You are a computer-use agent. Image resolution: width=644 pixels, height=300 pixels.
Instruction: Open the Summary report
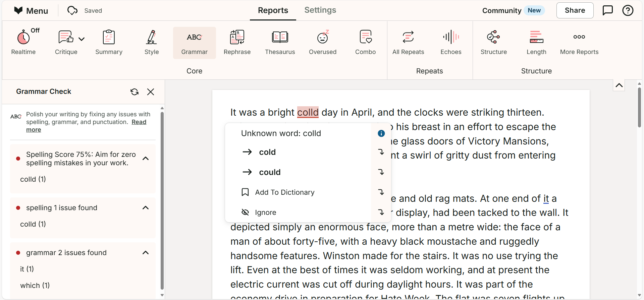click(x=109, y=43)
